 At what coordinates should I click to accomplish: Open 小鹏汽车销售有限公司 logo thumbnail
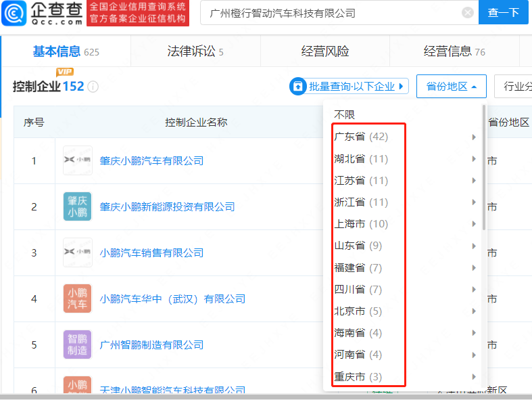coord(78,252)
